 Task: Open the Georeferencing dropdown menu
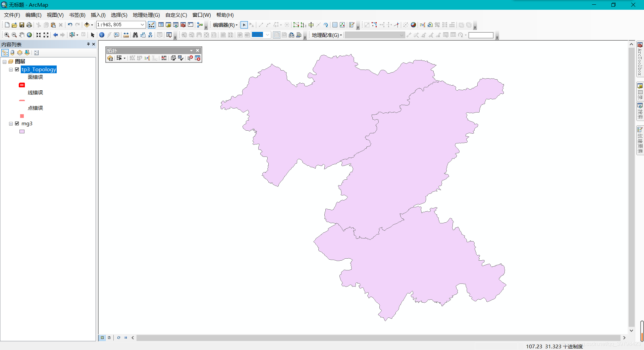327,35
